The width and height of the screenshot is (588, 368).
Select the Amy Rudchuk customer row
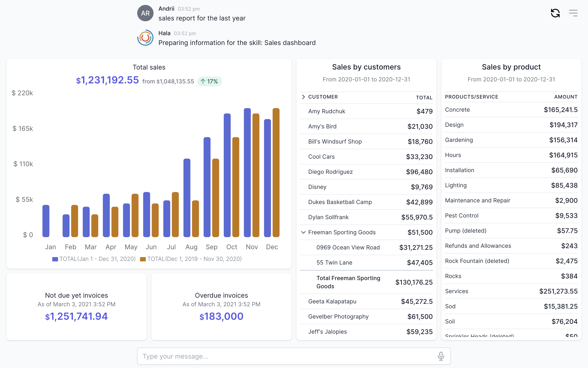[366, 111]
